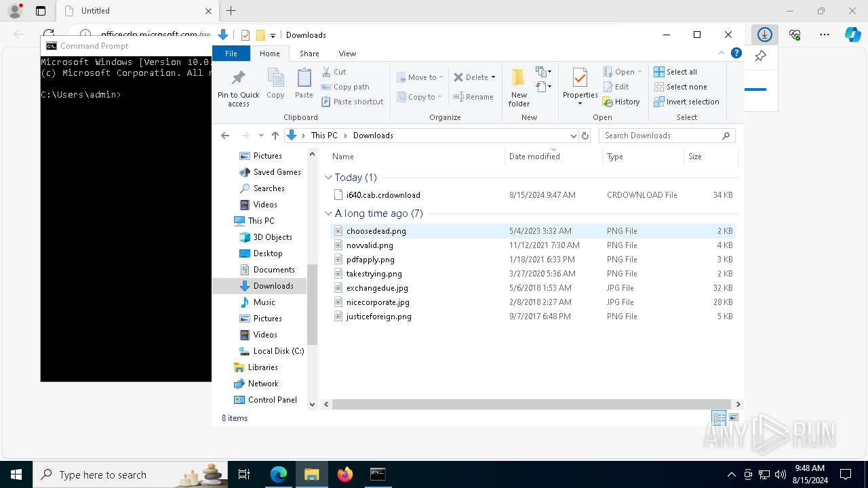Click the horizontal scrollbar in file list
The image size is (868, 488).
click(x=531, y=404)
